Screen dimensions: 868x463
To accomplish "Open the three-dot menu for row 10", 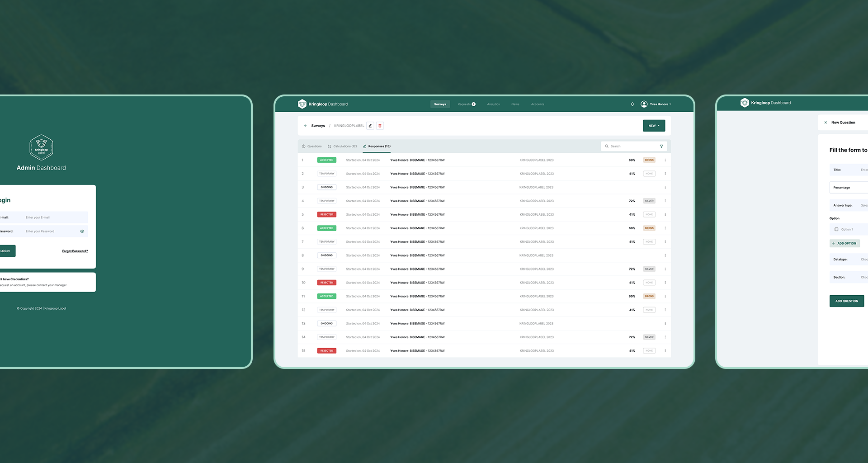I will click(x=665, y=283).
